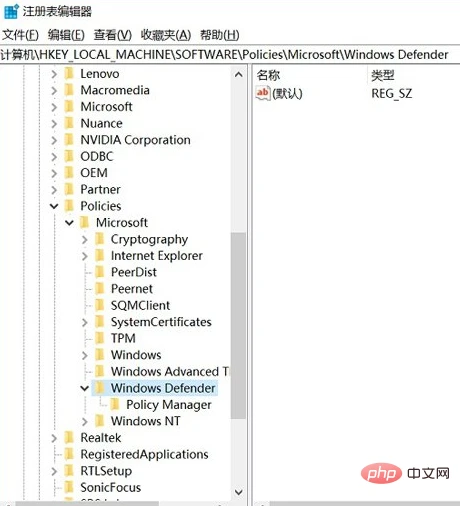The image size is (460, 506).
Task: Expand the OEM key
Action: coord(54,173)
